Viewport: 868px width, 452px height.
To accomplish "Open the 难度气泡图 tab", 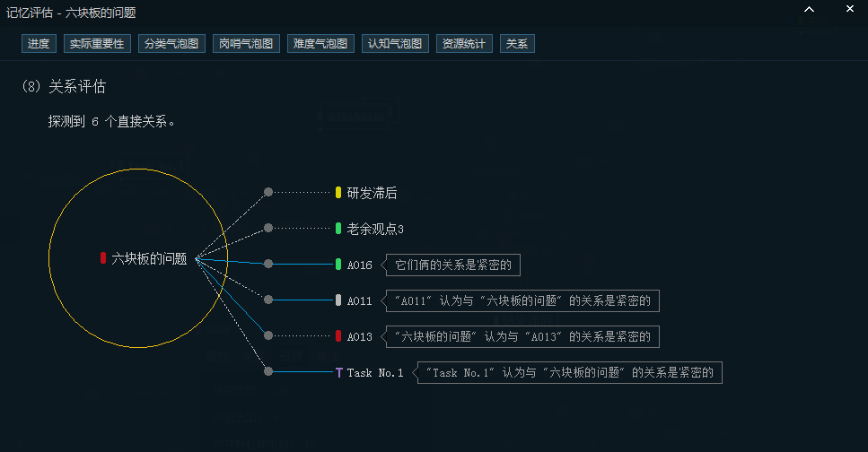I will (x=320, y=44).
